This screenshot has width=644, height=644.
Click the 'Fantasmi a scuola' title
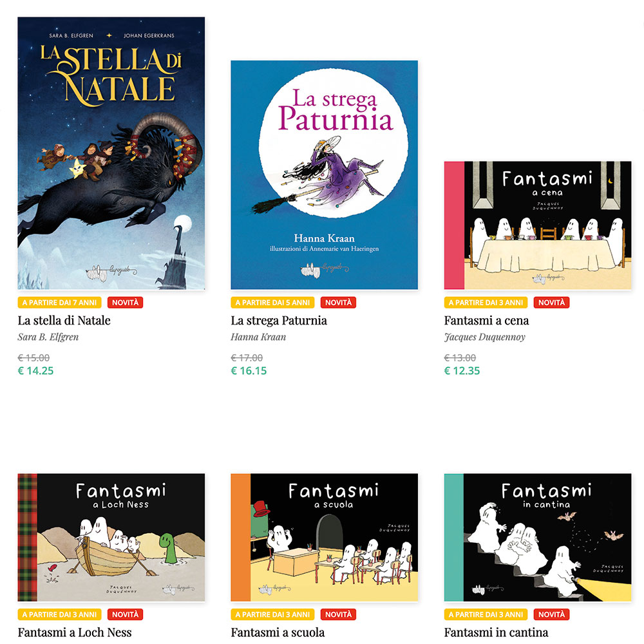[278, 632]
